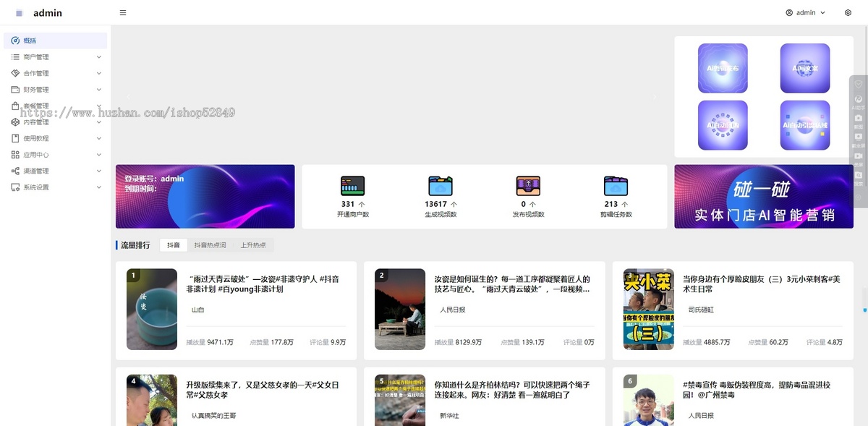This screenshot has height=426, width=868.
Task: Switch to the 上升热点 tab
Action: (253, 245)
